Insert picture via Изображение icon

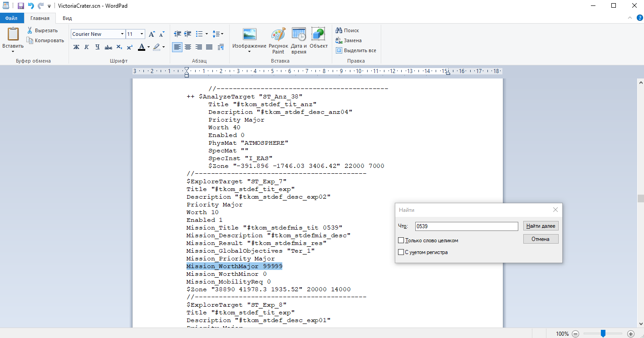point(250,34)
